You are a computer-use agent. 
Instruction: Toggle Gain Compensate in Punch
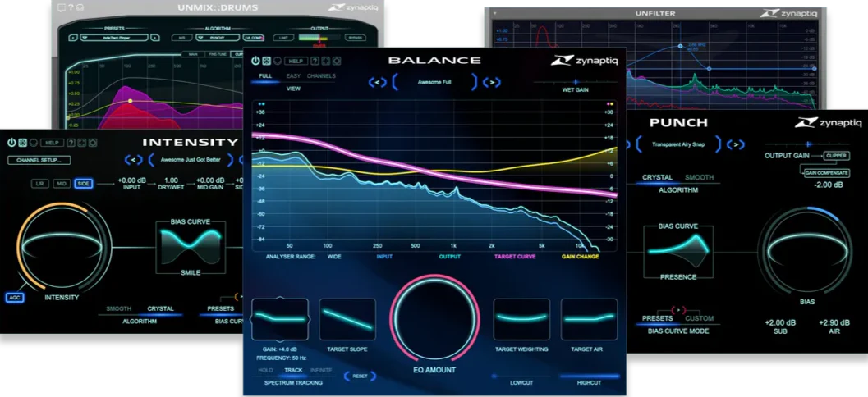click(x=827, y=173)
